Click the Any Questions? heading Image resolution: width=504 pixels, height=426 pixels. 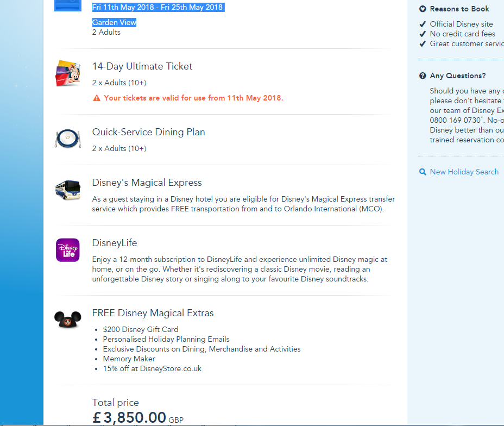pos(458,76)
